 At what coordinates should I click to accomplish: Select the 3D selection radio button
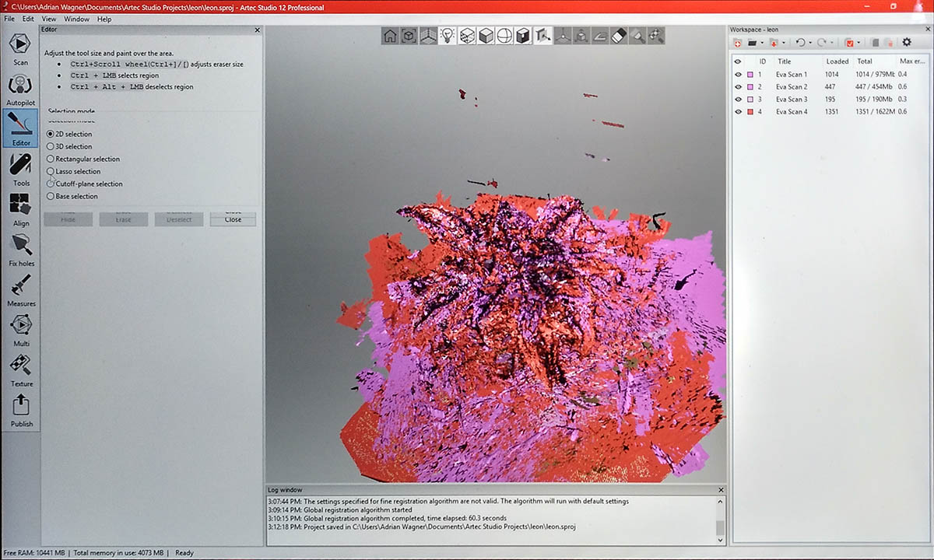[x=51, y=146]
